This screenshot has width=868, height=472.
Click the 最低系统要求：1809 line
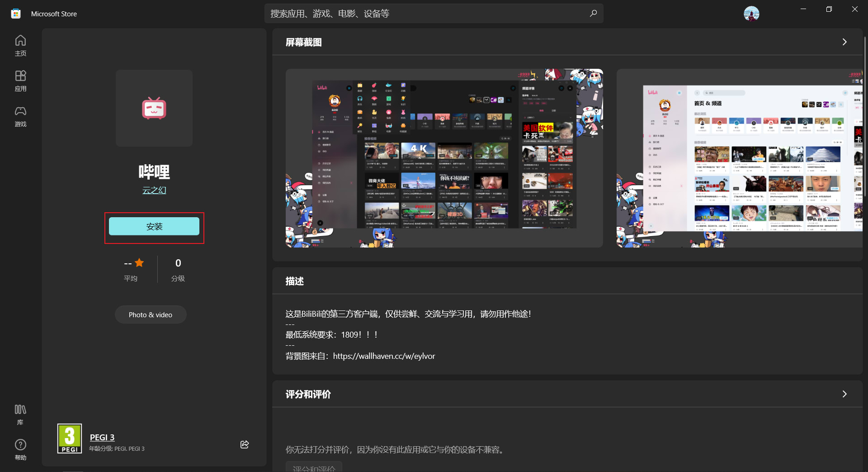click(332, 335)
